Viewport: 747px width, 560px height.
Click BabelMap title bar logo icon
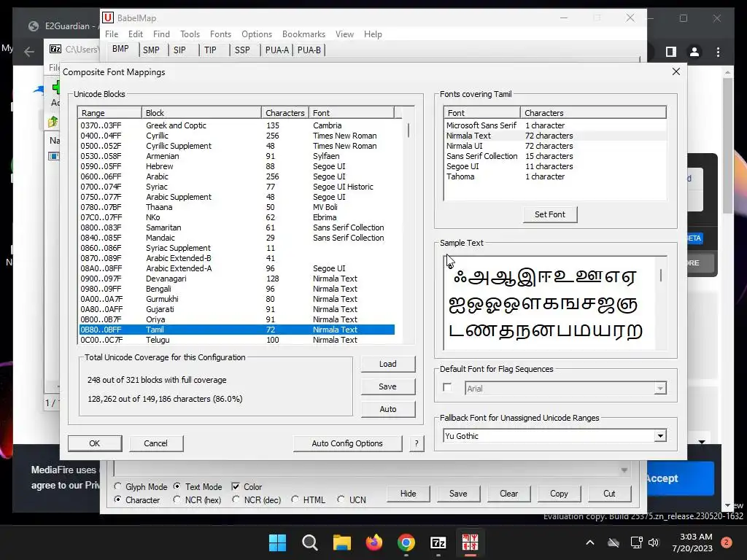pyautogui.click(x=108, y=17)
